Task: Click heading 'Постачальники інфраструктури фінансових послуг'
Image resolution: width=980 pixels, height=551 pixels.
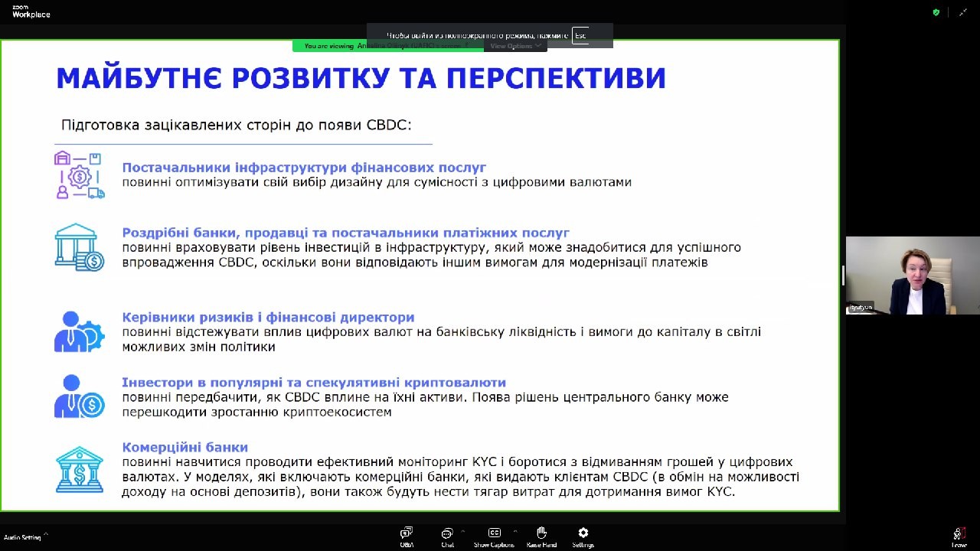Action: (x=304, y=167)
